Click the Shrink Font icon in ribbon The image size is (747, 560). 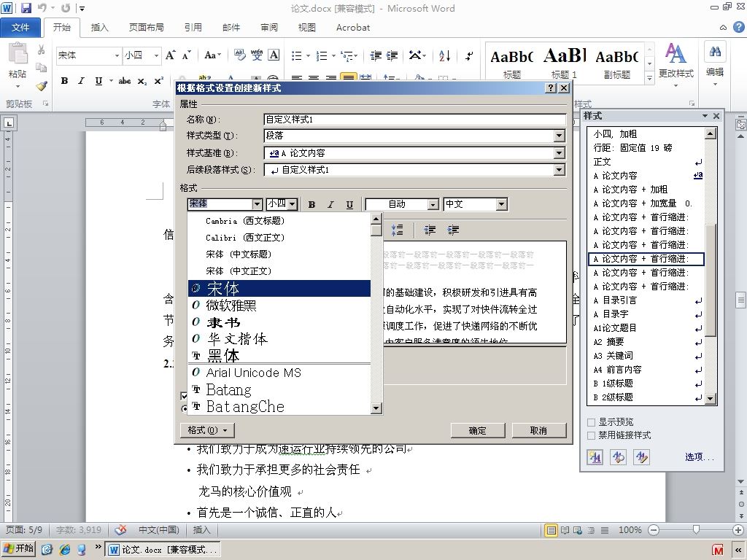tap(186, 55)
